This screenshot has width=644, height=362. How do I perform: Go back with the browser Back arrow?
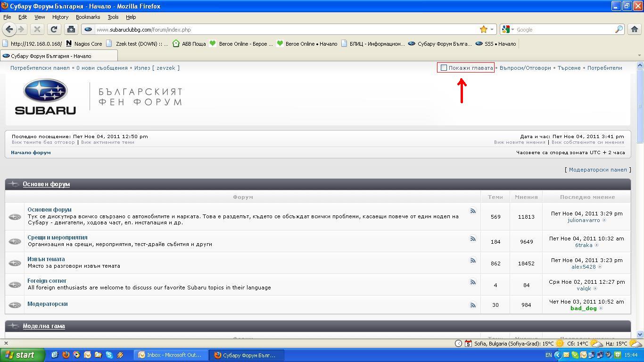(9, 29)
